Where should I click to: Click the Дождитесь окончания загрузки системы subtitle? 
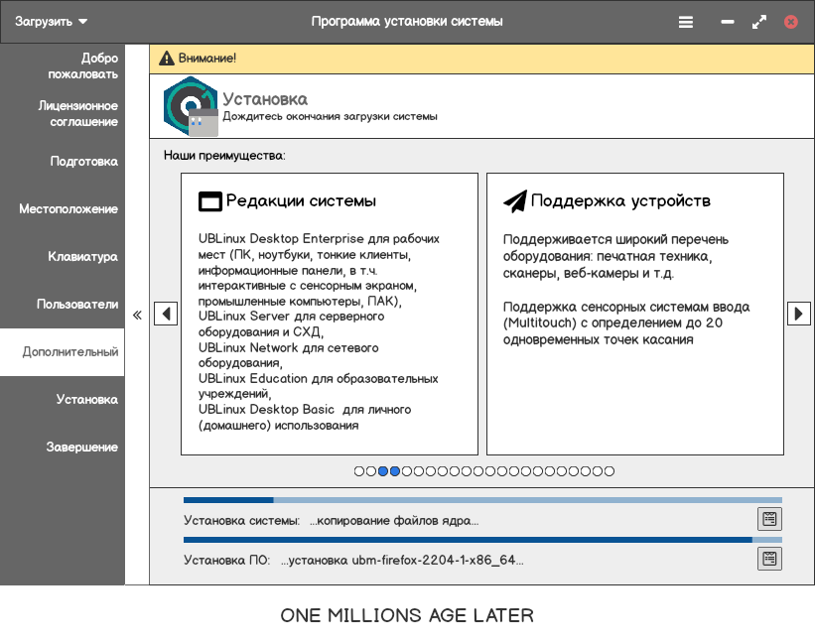coord(330,116)
